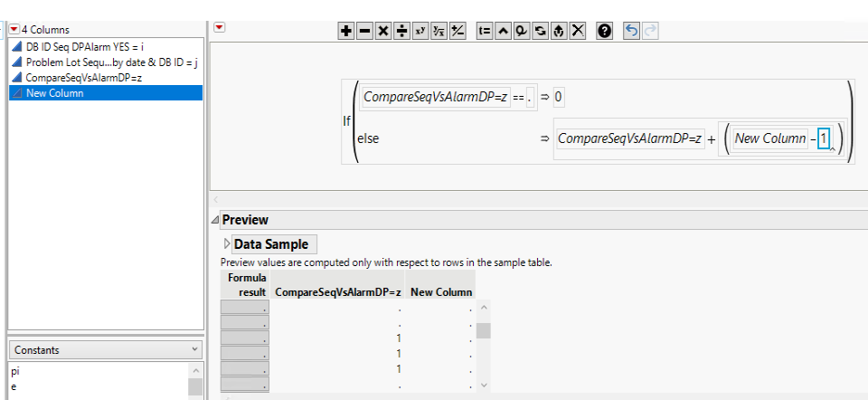868x400 pixels.
Task: Click the delete expression (X) toolbar button
Action: pyautogui.click(x=578, y=31)
